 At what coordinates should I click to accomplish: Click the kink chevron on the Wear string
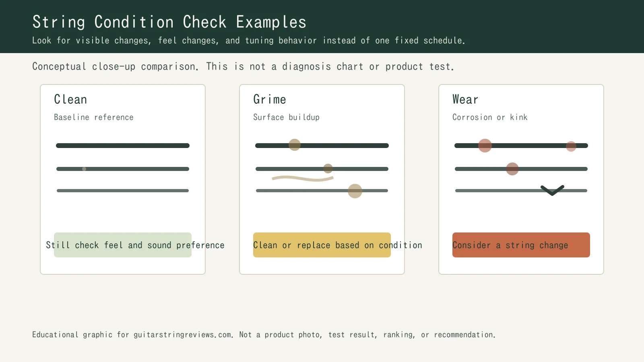tap(552, 190)
